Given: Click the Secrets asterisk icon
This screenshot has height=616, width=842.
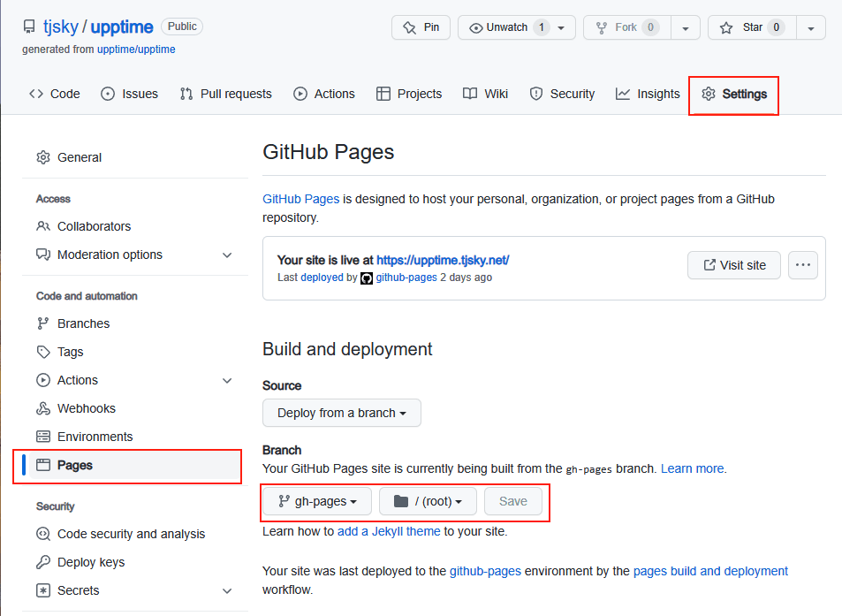Looking at the screenshot, I should [43, 590].
